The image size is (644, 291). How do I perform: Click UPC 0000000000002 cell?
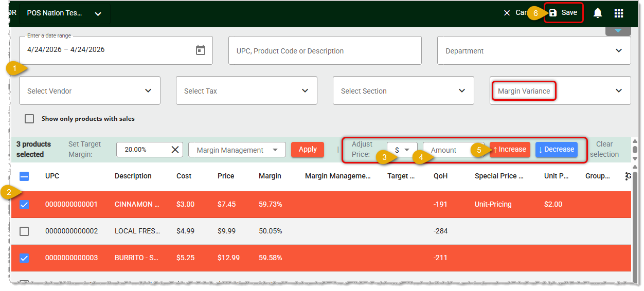71,231
